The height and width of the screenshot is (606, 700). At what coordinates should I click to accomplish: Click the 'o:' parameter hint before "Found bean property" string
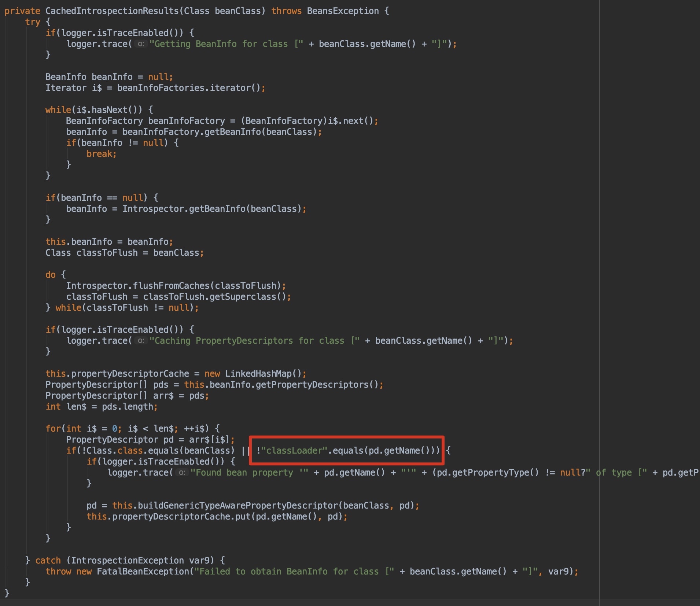tap(182, 473)
